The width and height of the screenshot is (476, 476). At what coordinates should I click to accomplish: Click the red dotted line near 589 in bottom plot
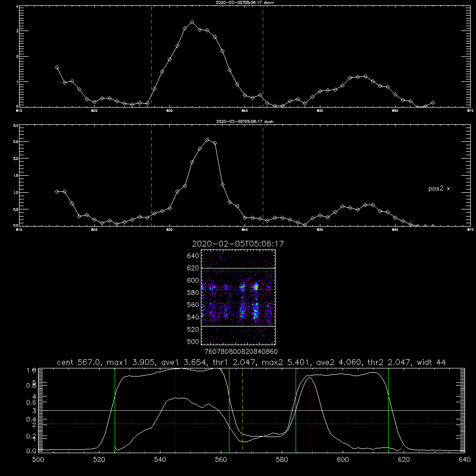(310, 410)
